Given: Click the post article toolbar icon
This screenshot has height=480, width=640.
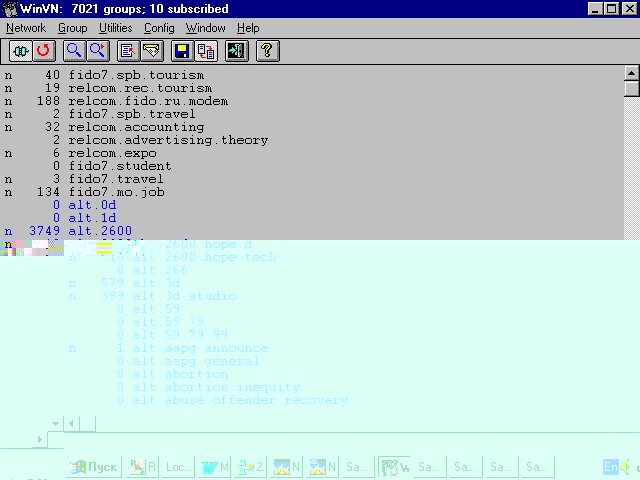Looking at the screenshot, I should [x=128, y=50].
